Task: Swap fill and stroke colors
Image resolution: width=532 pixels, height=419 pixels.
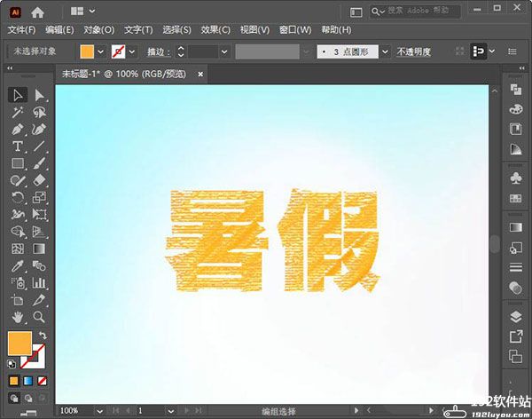Action: point(42,336)
